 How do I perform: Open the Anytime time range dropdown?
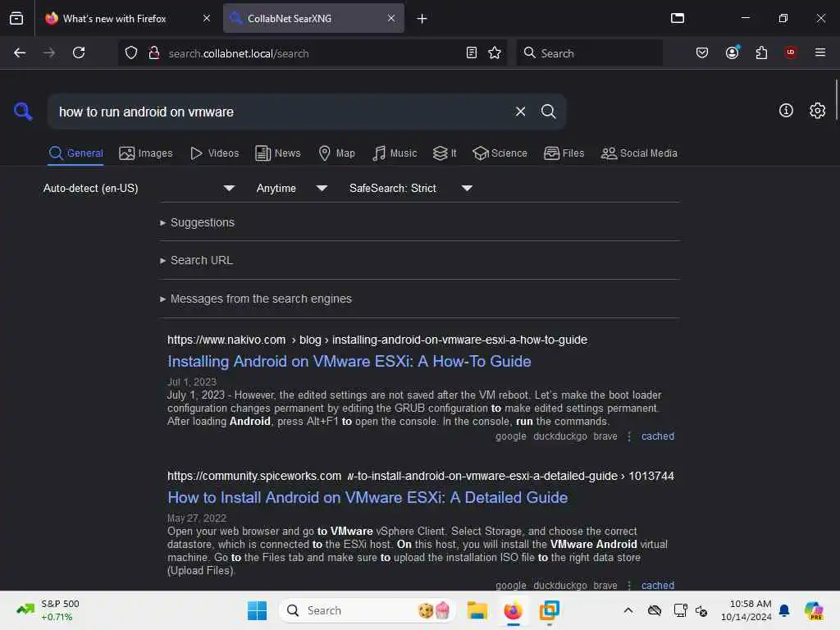click(x=291, y=188)
